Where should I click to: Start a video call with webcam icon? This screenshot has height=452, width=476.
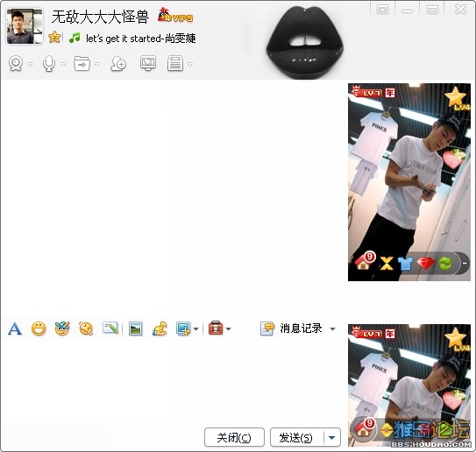(x=16, y=64)
